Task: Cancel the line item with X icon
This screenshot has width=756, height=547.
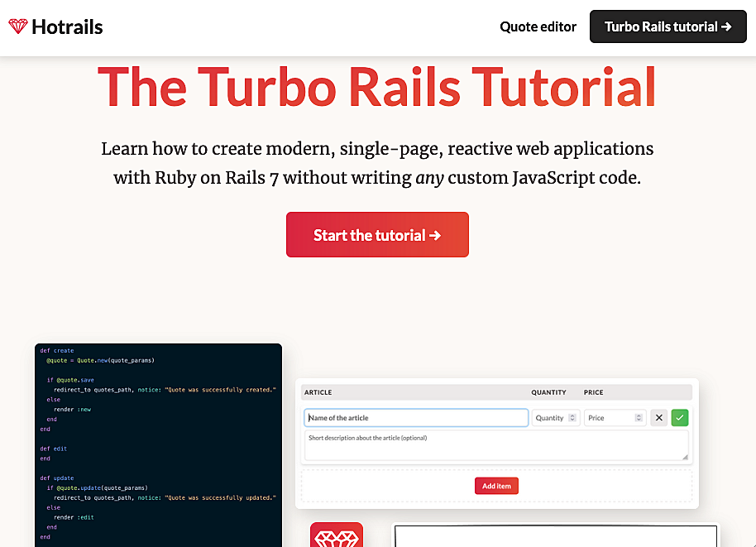Action: click(658, 418)
